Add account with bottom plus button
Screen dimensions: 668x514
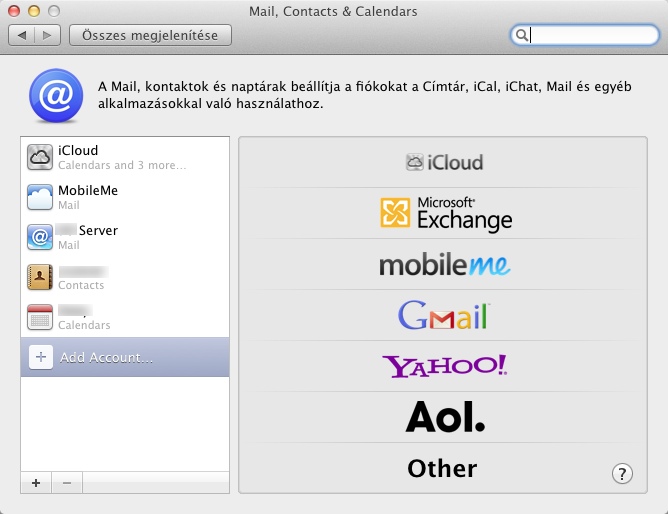click(36, 482)
